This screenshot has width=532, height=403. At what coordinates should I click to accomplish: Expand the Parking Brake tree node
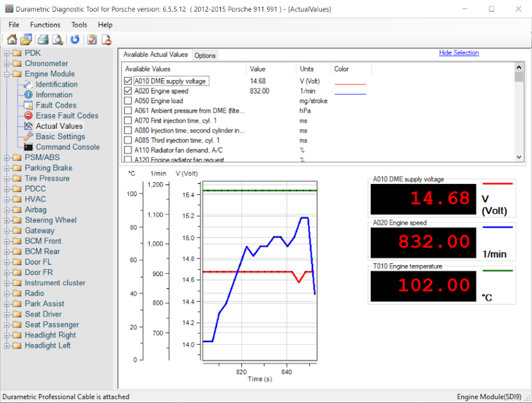tap(6, 168)
